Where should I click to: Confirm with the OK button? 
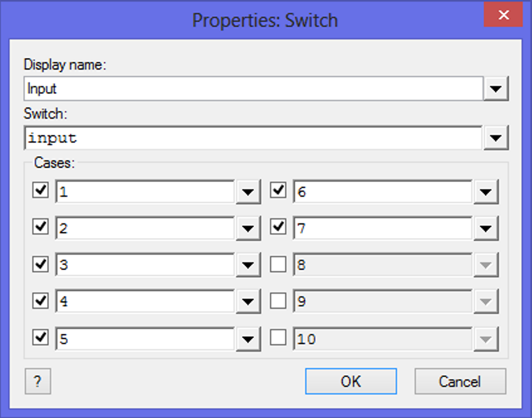[351, 381]
